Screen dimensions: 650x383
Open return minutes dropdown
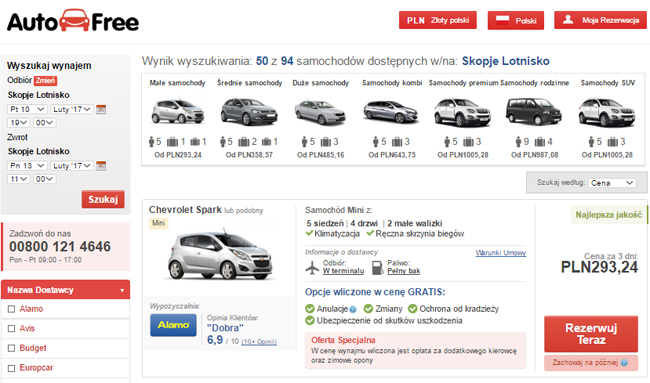pos(44,179)
